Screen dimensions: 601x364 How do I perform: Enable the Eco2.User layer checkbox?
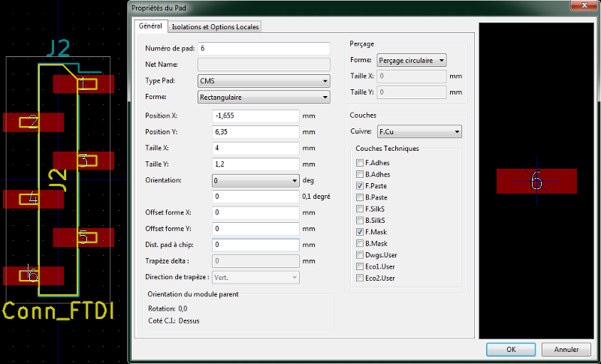click(360, 278)
